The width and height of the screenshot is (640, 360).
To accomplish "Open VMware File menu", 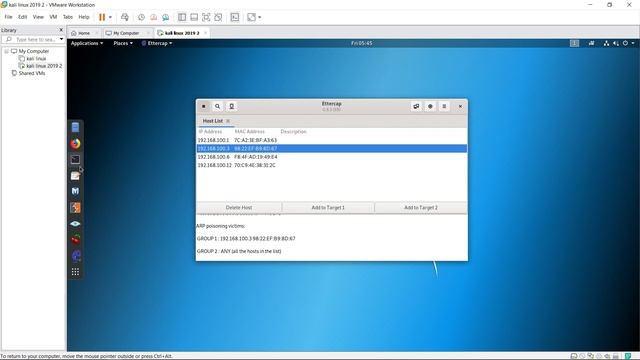I will click(x=9, y=17).
